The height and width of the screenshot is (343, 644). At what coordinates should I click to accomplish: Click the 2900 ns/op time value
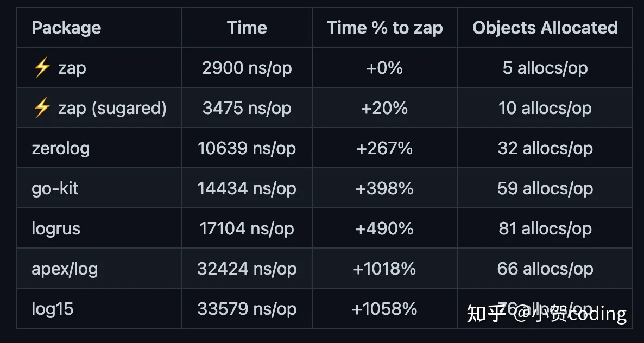tap(247, 68)
